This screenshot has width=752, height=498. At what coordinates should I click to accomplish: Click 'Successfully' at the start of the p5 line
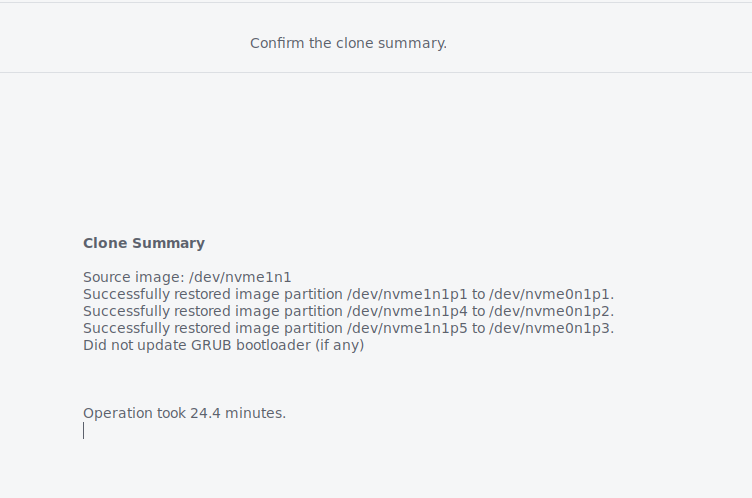pos(127,328)
